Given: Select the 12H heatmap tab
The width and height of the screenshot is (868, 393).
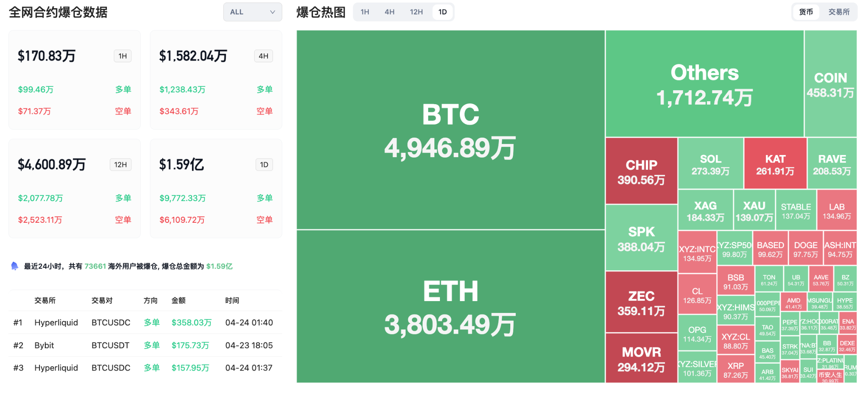Looking at the screenshot, I should [x=416, y=12].
